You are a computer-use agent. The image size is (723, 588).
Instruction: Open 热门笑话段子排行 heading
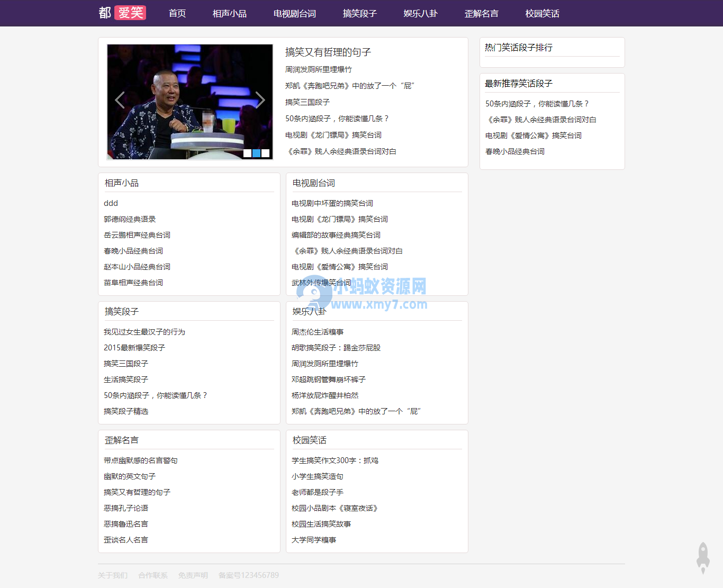[x=519, y=48]
